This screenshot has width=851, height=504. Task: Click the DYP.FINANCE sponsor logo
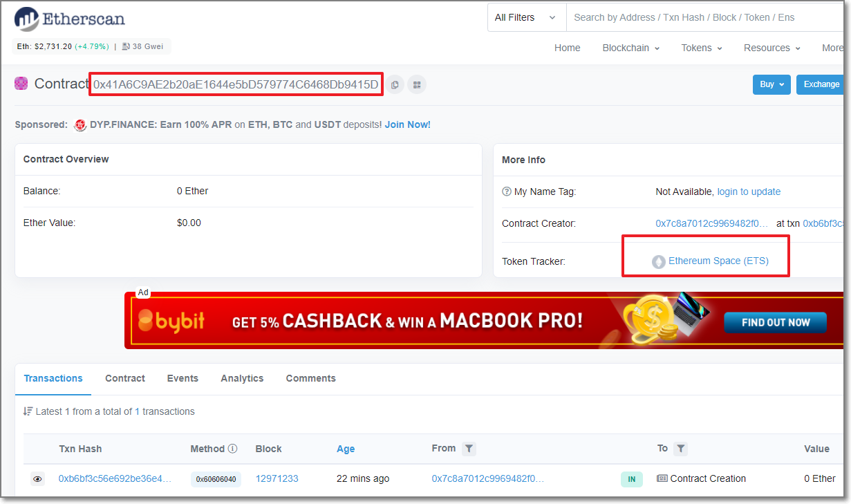point(80,125)
